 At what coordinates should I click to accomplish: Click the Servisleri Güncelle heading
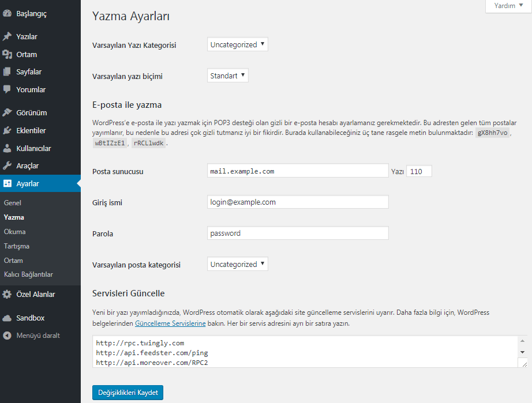[x=128, y=293]
